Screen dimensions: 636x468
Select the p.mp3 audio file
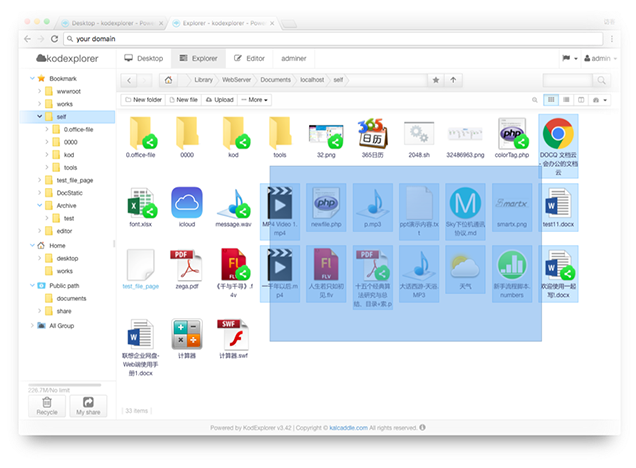pyautogui.click(x=372, y=203)
